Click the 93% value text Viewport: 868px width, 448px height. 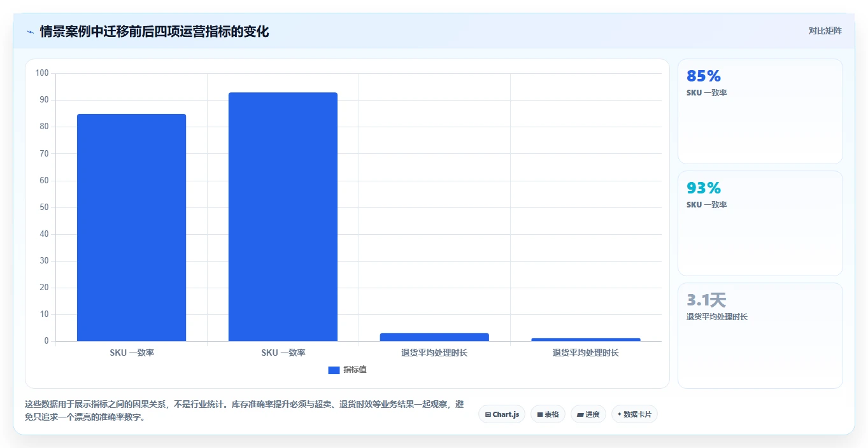pos(704,188)
